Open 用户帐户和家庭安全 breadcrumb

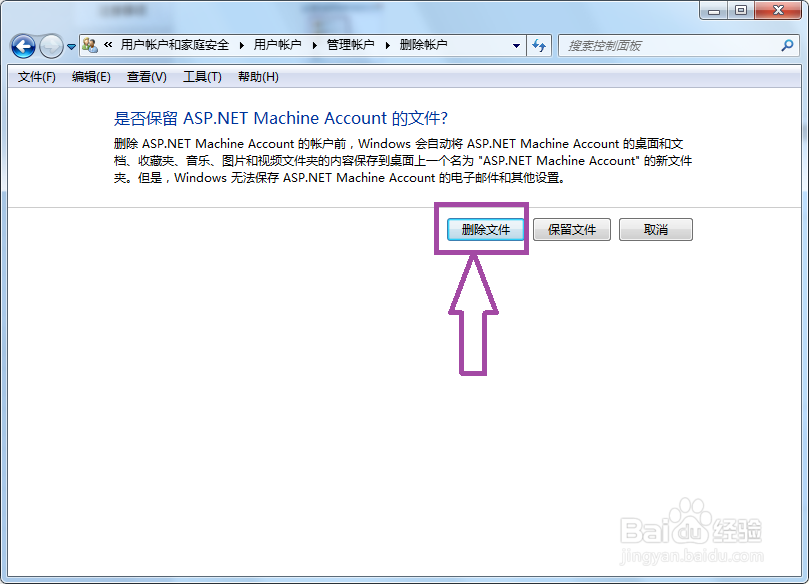click(174, 45)
